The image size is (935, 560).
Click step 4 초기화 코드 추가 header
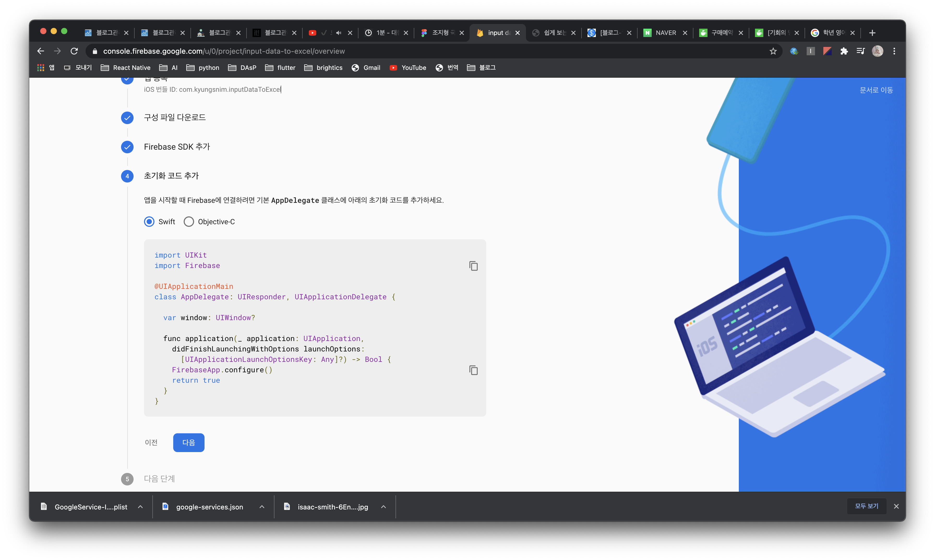tap(171, 176)
